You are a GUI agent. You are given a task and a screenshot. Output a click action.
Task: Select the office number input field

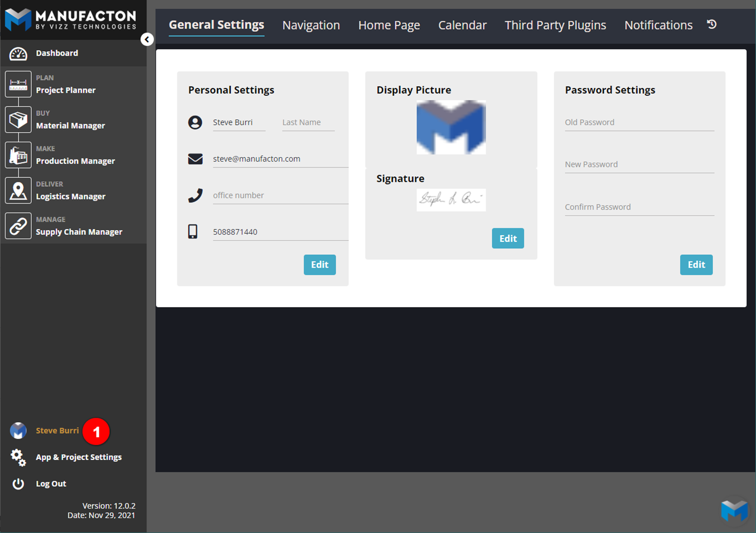click(x=280, y=196)
